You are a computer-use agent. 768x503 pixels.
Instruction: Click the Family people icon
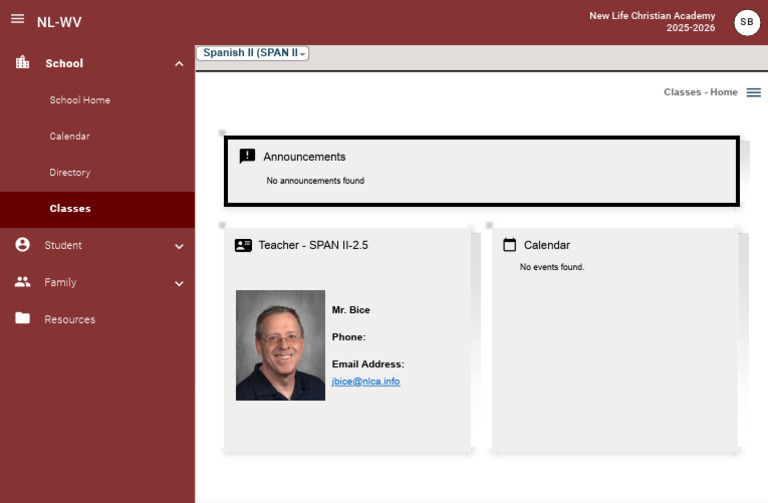(23, 282)
